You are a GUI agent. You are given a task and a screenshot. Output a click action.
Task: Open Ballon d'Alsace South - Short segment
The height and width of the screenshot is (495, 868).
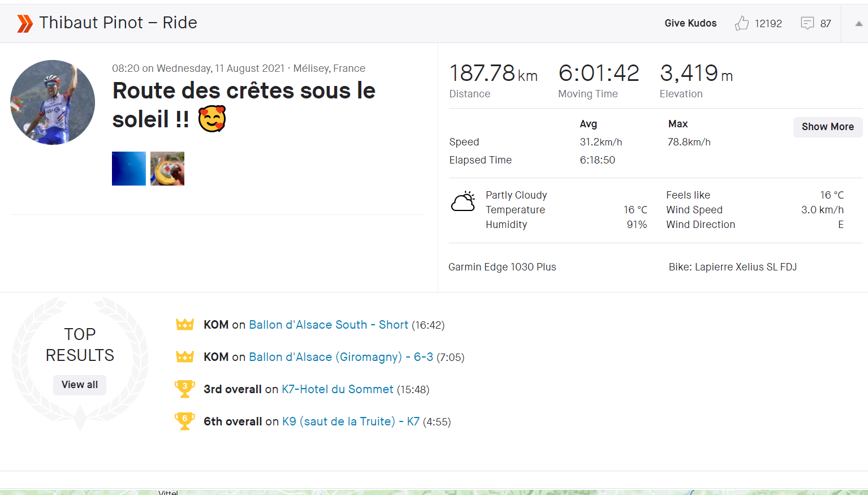point(328,325)
